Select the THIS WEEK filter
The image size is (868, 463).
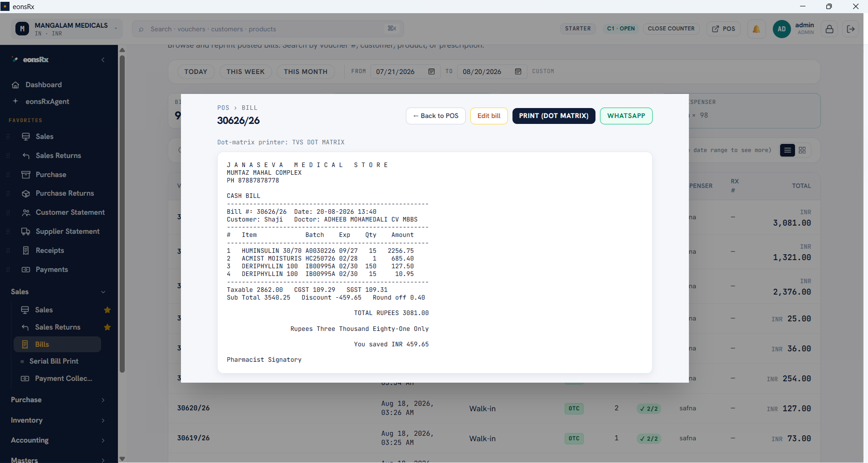pos(245,72)
